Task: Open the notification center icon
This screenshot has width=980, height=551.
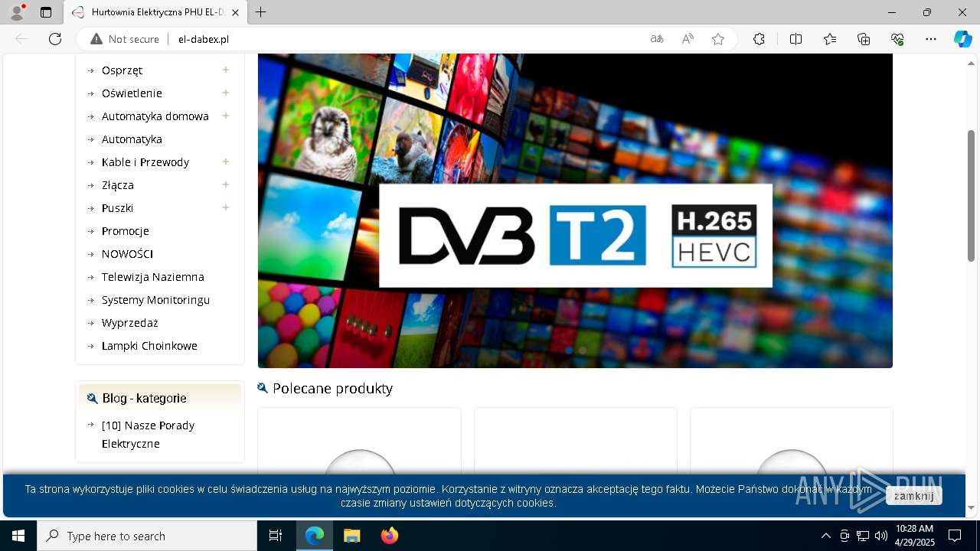Action: 955,536
